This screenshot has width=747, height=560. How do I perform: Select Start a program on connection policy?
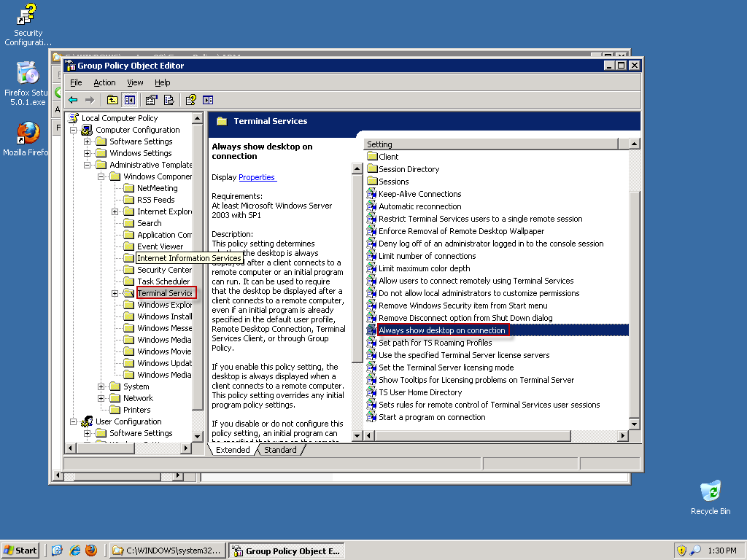(432, 416)
